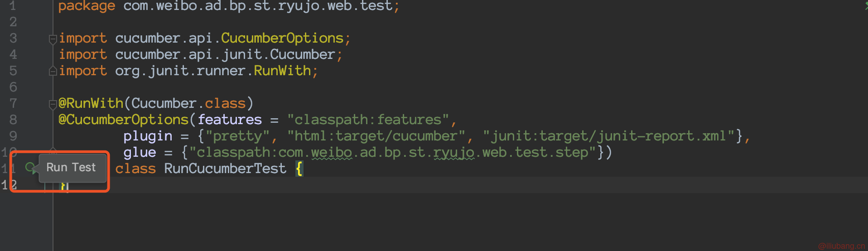868x251 pixels.
Task: Click the iliubang.cn watermark text
Action: click(842, 246)
